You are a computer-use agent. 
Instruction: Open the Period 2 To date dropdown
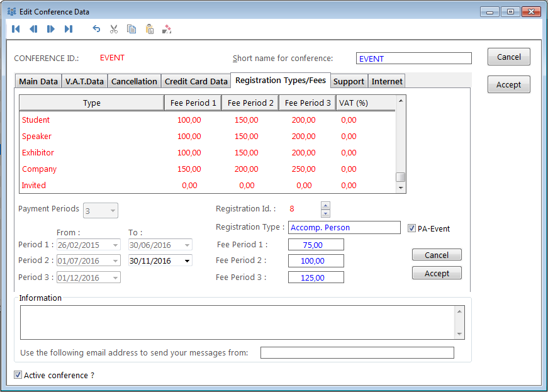click(186, 260)
